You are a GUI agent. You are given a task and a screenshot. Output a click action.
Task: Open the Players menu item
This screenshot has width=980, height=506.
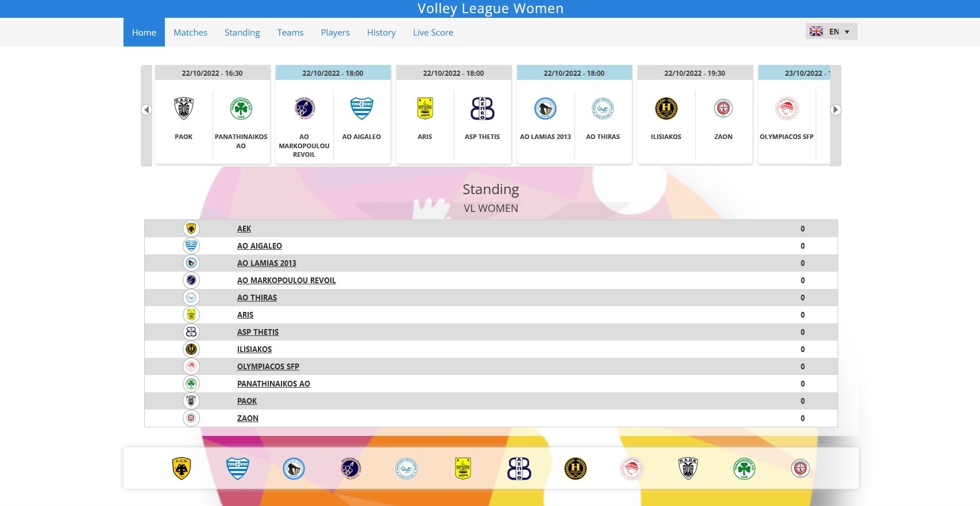point(335,33)
